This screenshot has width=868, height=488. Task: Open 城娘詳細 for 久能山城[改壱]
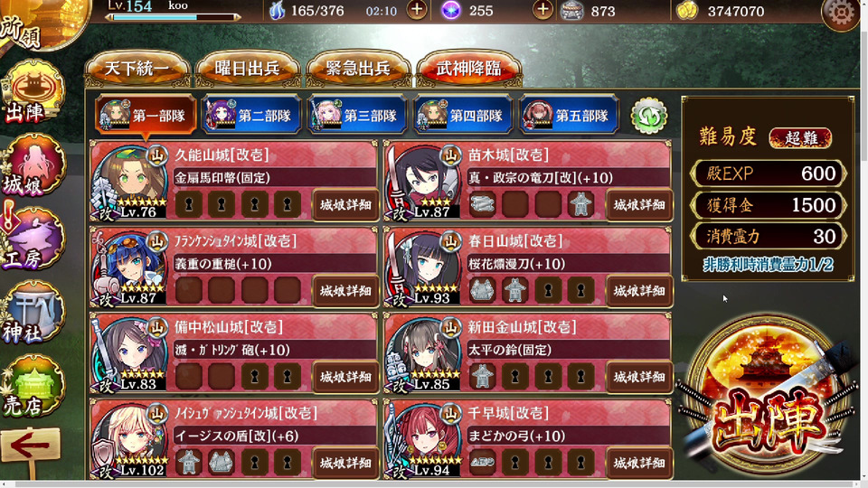(345, 205)
